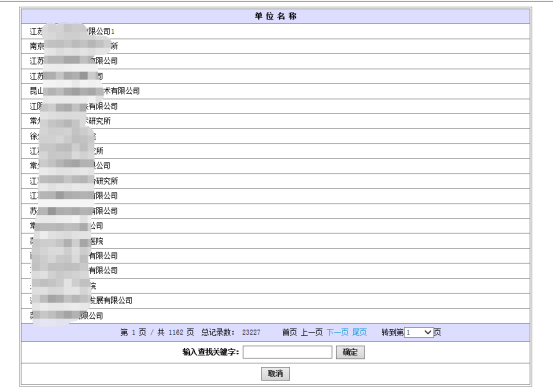Image resolution: width=553 pixels, height=392 pixels.
Task: Select the row ending in 发展有限公司
Action: (x=275, y=301)
